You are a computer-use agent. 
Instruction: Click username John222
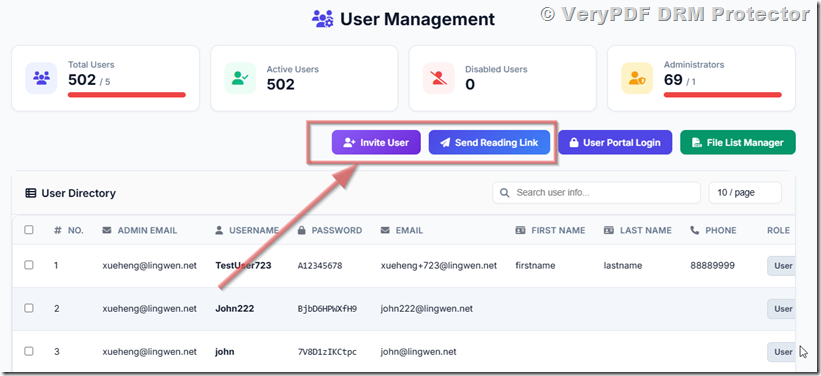[235, 308]
